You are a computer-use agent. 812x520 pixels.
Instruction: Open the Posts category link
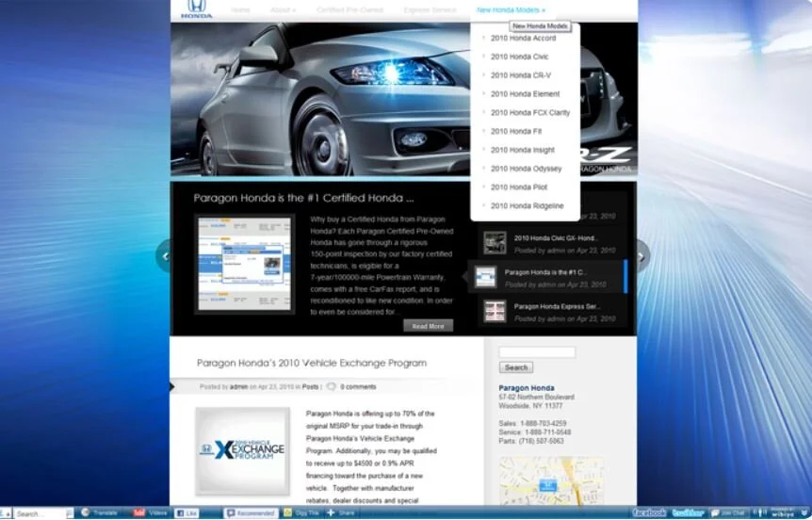[310, 387]
